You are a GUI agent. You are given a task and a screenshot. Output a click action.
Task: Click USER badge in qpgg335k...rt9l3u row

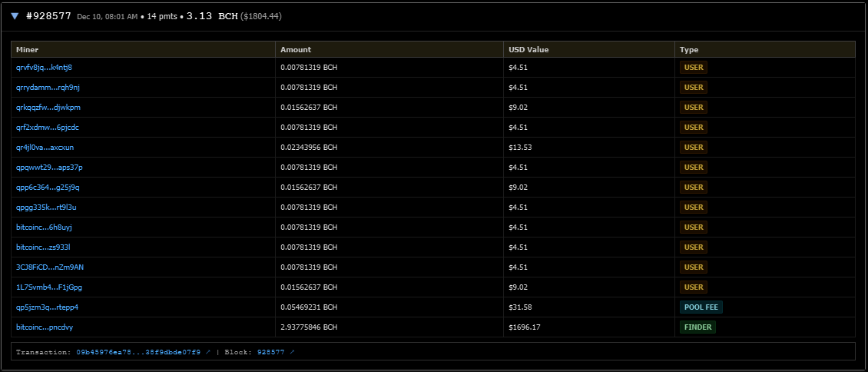(694, 207)
